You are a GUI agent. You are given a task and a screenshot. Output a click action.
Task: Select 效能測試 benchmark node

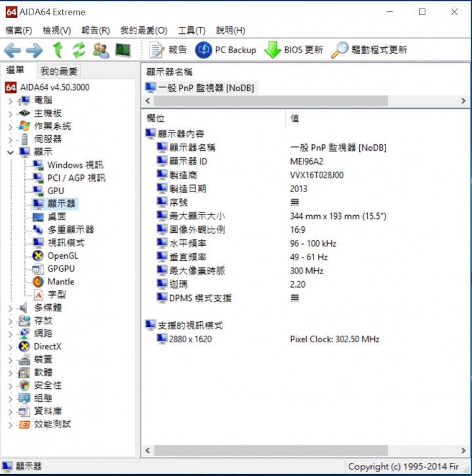point(45,424)
